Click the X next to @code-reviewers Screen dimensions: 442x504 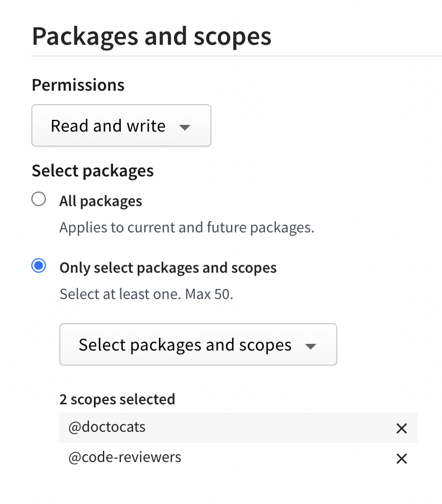(x=401, y=458)
